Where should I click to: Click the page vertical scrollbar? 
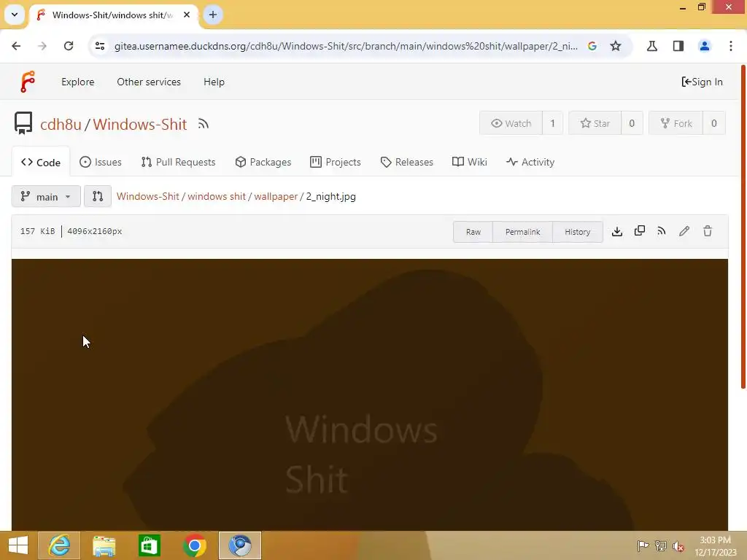[x=743, y=227]
